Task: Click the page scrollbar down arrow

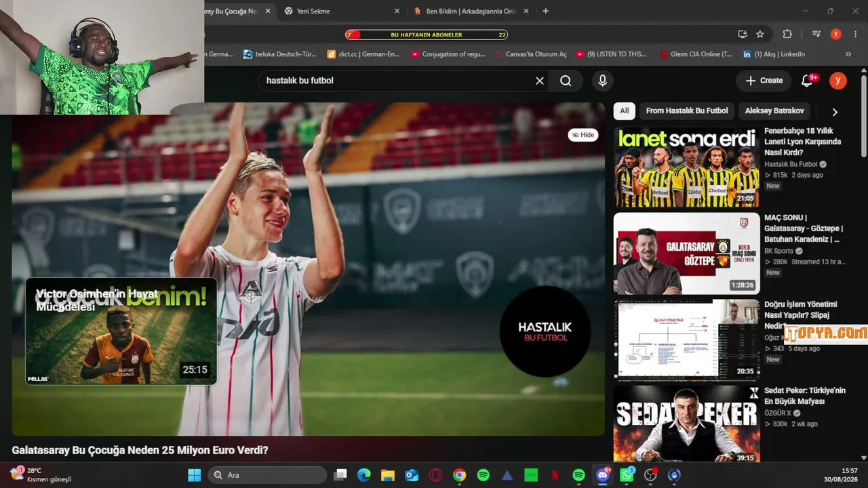Action: click(x=863, y=457)
